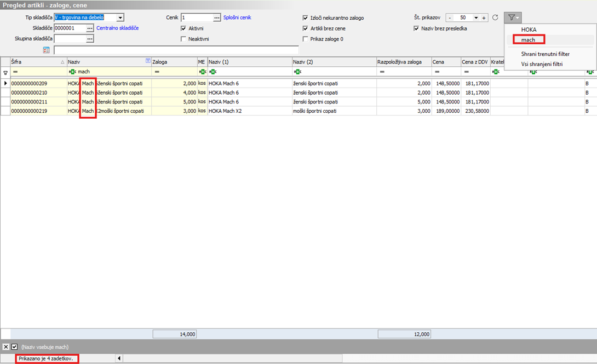Select the HOKA saved filter
The height and width of the screenshot is (364, 597).
[529, 30]
